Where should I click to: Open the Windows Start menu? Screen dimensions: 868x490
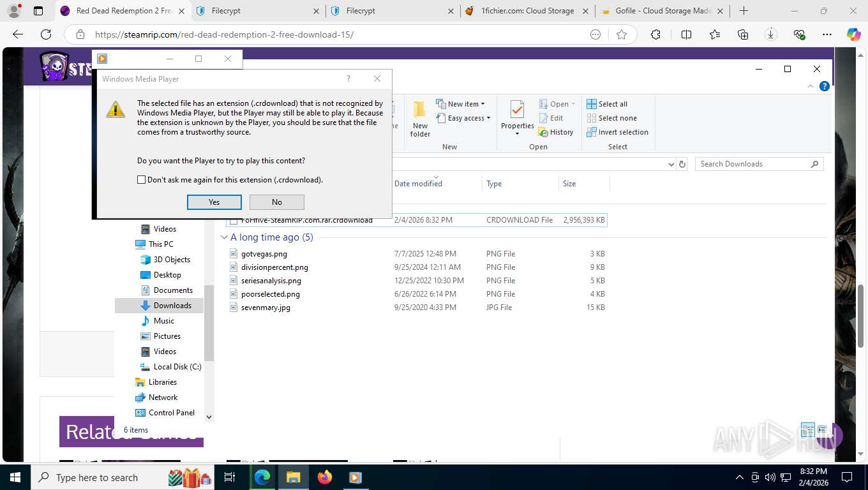click(x=15, y=477)
